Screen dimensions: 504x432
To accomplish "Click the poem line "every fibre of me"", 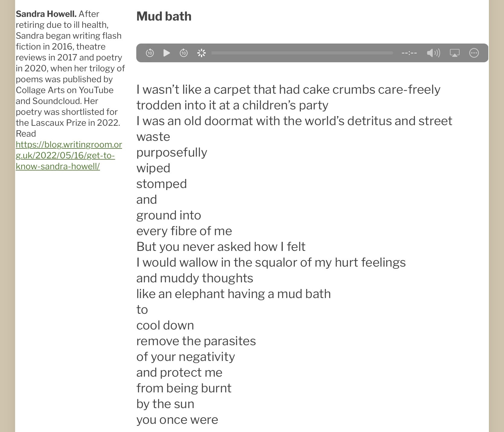I will coord(184,231).
